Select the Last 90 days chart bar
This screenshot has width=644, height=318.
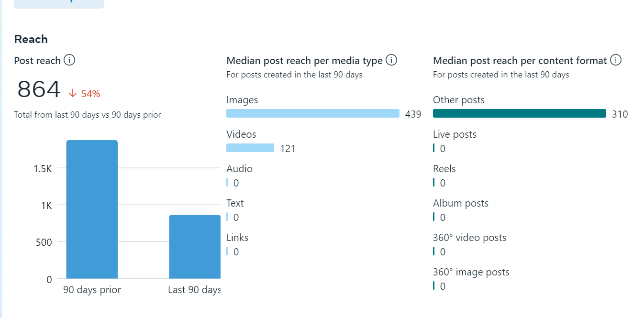[195, 246]
